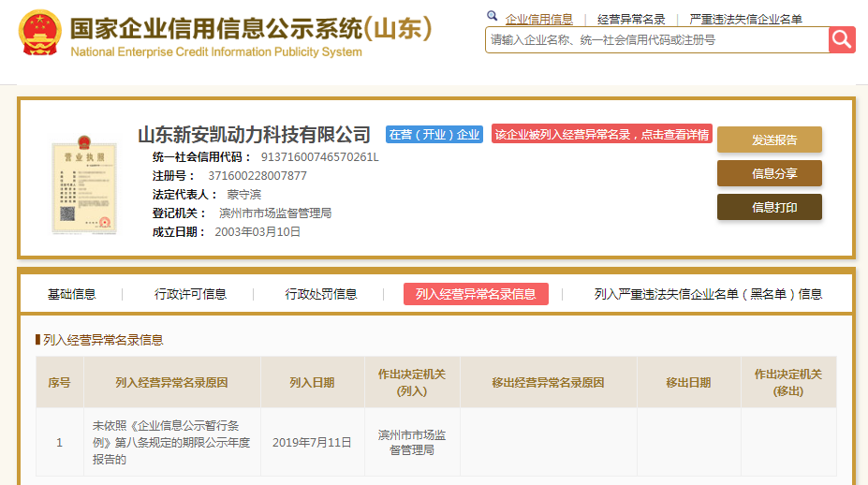
Task: Open the 行政处罚信息 tab
Action: 321,294
